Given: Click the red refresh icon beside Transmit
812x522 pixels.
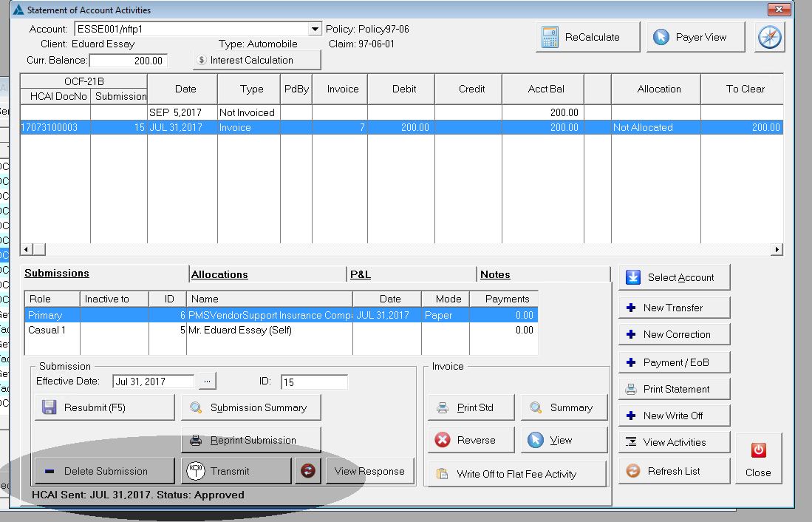Looking at the screenshot, I should [x=308, y=471].
